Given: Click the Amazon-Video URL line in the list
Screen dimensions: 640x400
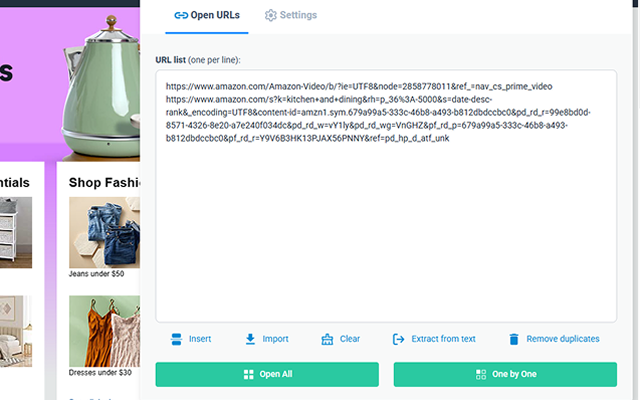Looking at the screenshot, I should 359,87.
